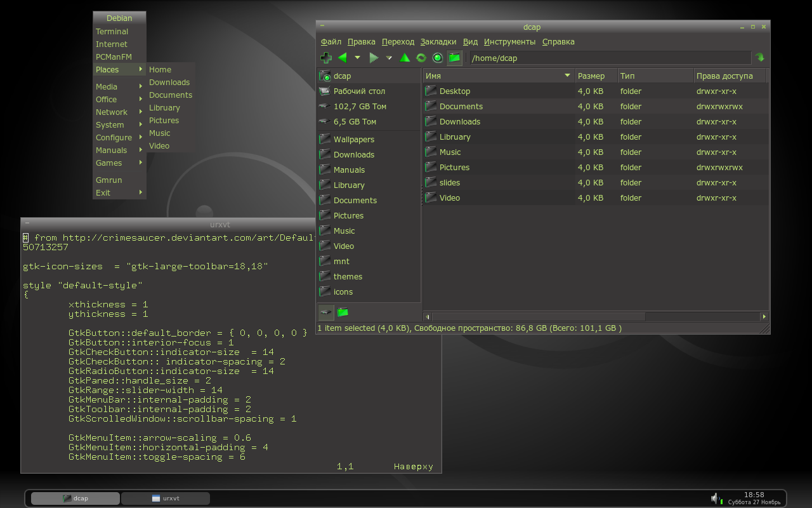Click the Reload folder toolbar icon
This screenshot has width=812, height=508.
(x=421, y=58)
